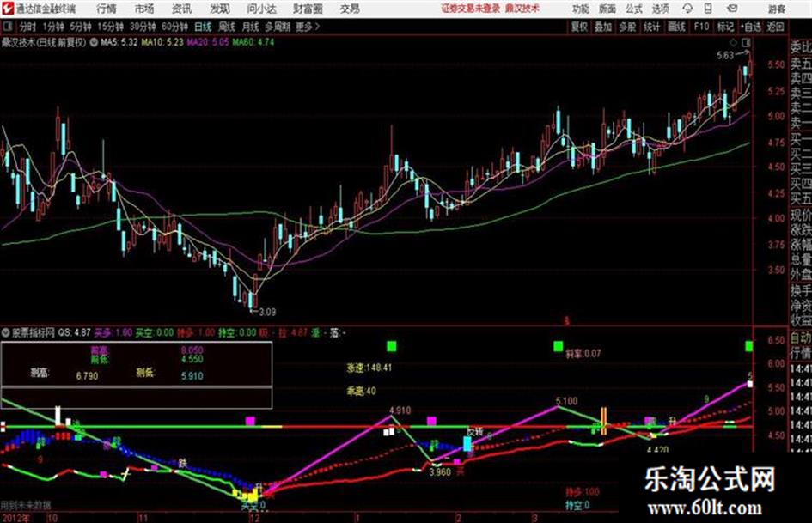Click the MA5: 5.32 label

point(119,42)
